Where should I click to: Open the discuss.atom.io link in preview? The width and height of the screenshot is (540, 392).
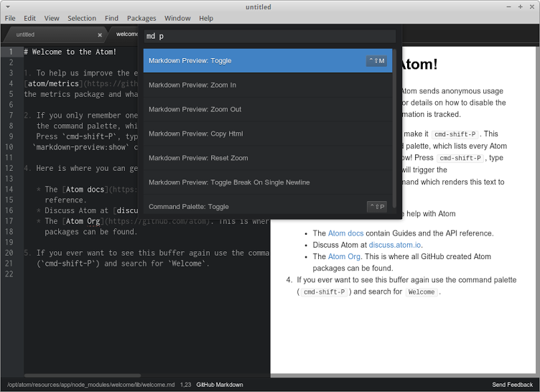click(x=395, y=245)
